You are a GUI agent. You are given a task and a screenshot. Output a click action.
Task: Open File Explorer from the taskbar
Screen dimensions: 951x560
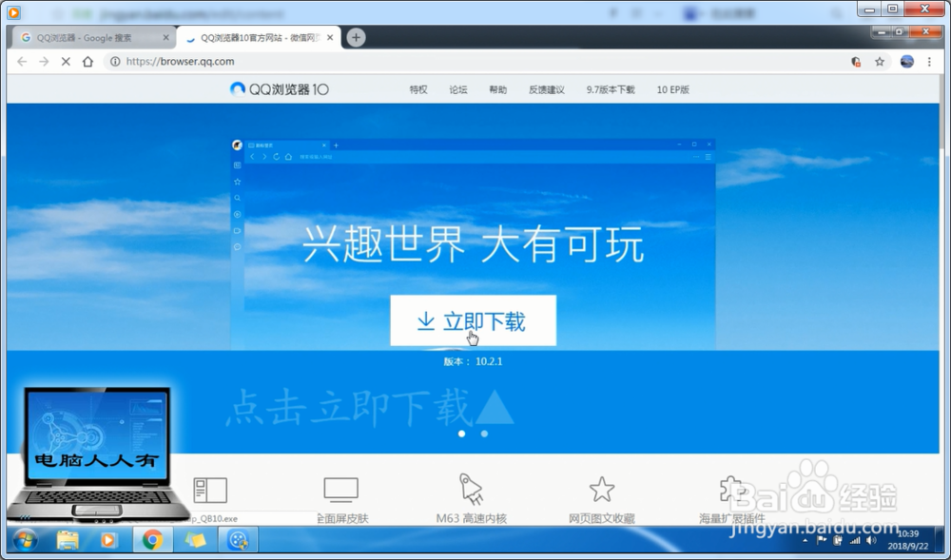pos(68,540)
